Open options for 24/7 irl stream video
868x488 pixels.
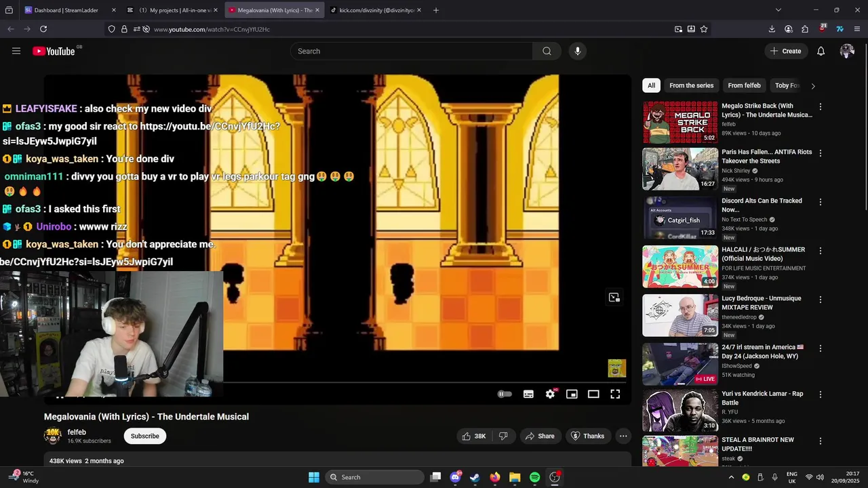point(820,348)
